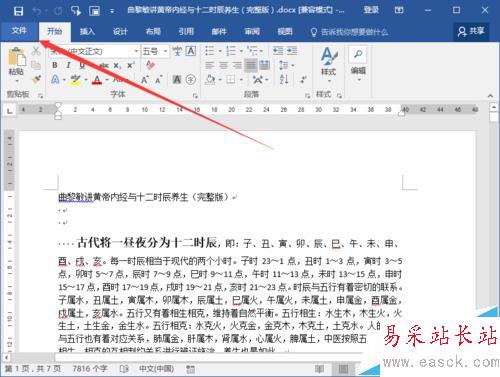Screen dimensions: 500x377
Task: Switch to the 视图 View tab
Action: pyautogui.click(x=285, y=32)
